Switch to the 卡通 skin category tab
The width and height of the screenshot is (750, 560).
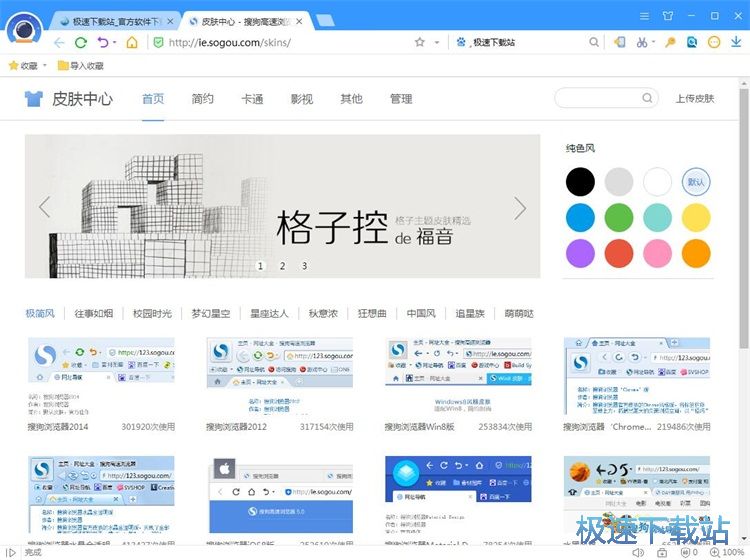pyautogui.click(x=252, y=99)
